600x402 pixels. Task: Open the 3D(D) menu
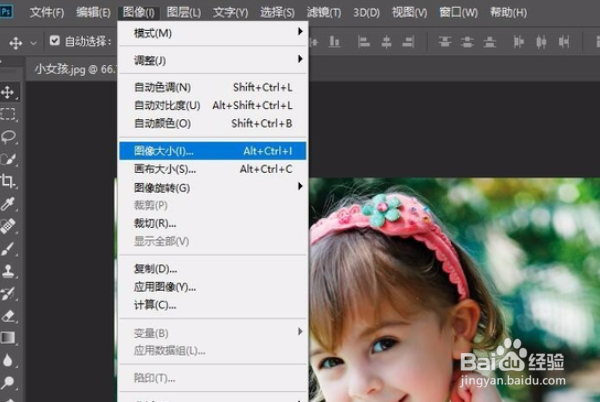366,12
